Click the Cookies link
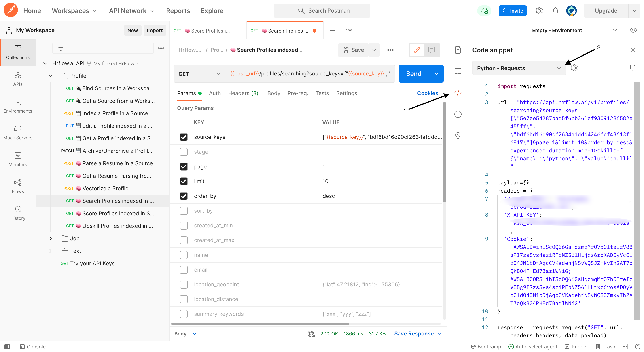The width and height of the screenshot is (644, 352). (428, 93)
